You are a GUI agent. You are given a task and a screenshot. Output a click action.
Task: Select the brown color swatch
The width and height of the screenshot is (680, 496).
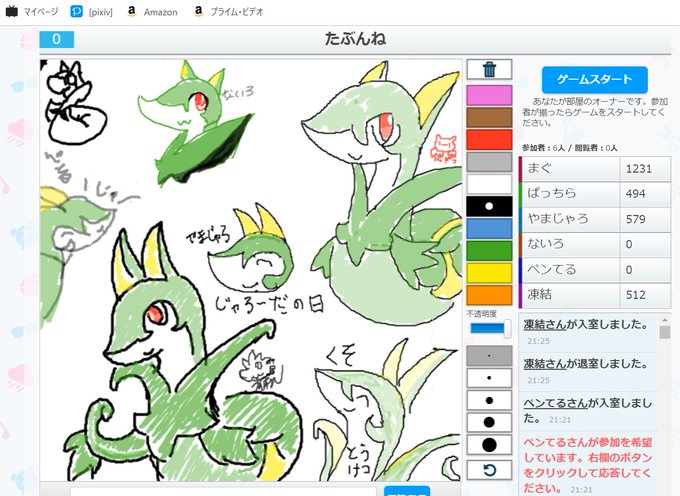pyautogui.click(x=489, y=117)
